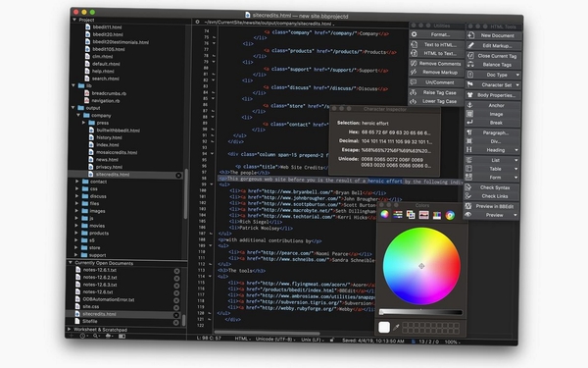Close notes-12.6.1.txt in open documents
Viewport: 588px width, 368px height.
click(176, 271)
